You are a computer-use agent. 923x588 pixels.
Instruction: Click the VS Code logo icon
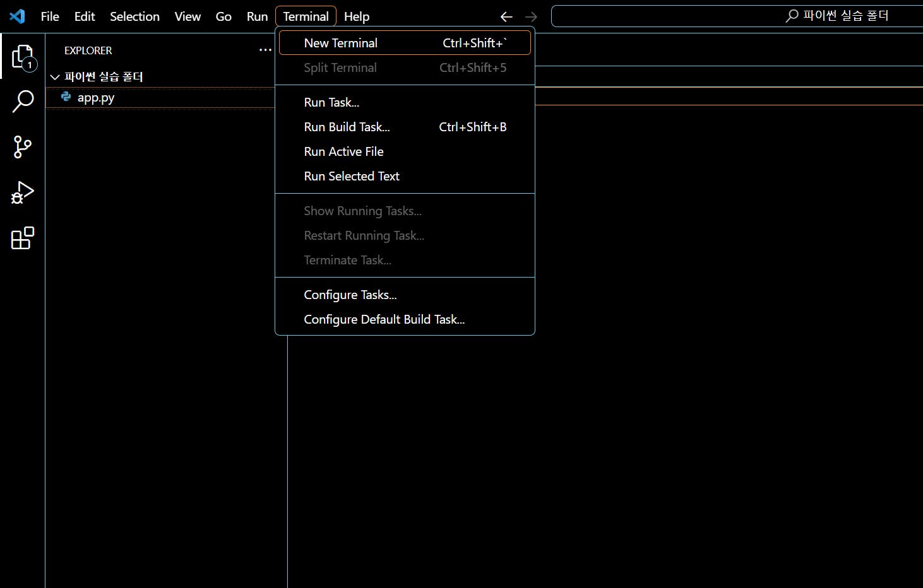tap(18, 16)
